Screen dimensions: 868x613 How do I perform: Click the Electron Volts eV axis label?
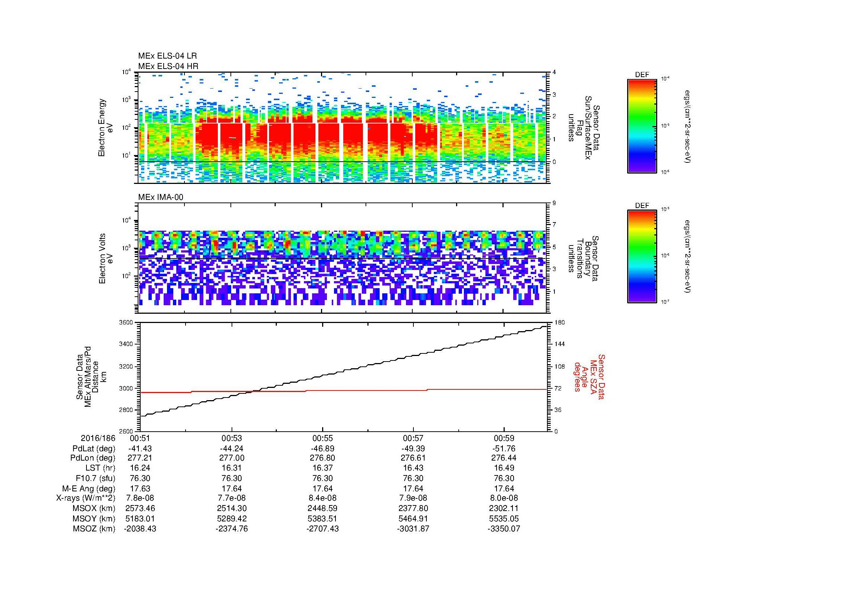click(x=106, y=258)
